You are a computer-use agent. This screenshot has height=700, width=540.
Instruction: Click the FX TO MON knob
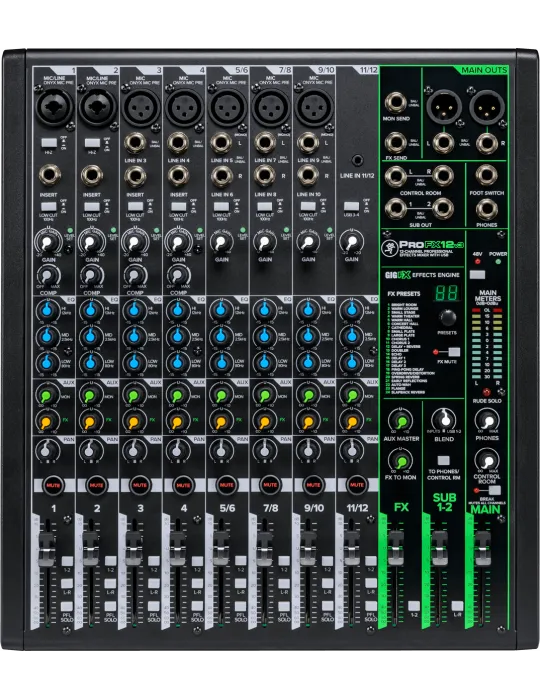click(x=401, y=460)
